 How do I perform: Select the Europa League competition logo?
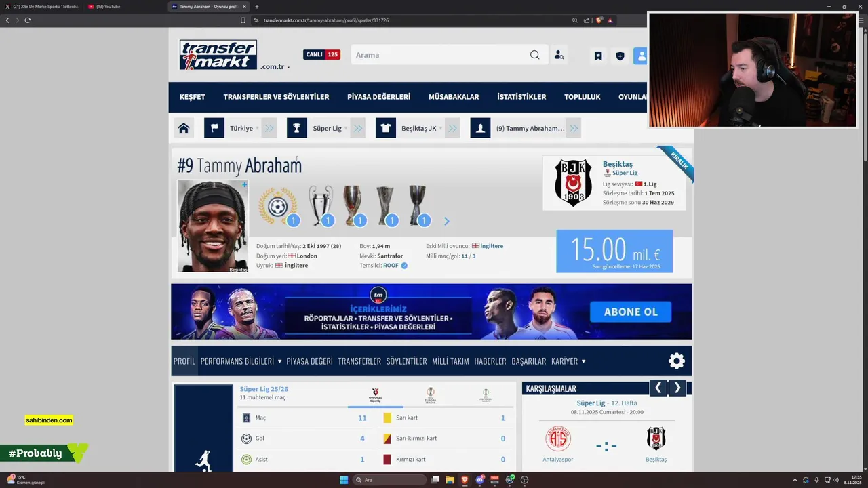tap(430, 395)
